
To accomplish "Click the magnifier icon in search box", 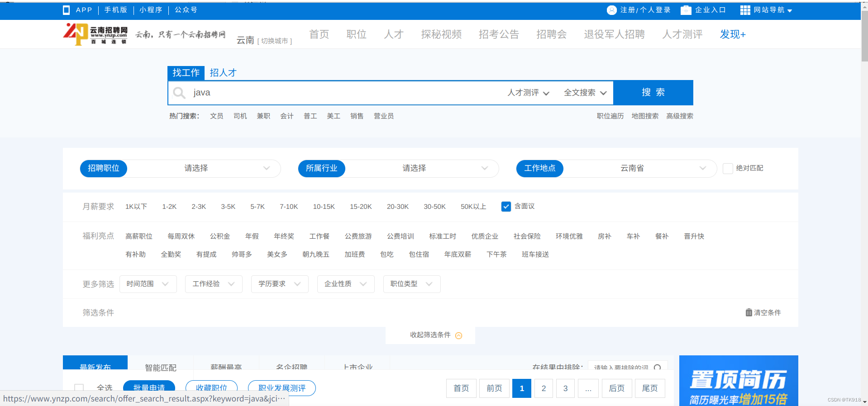I will pos(179,93).
